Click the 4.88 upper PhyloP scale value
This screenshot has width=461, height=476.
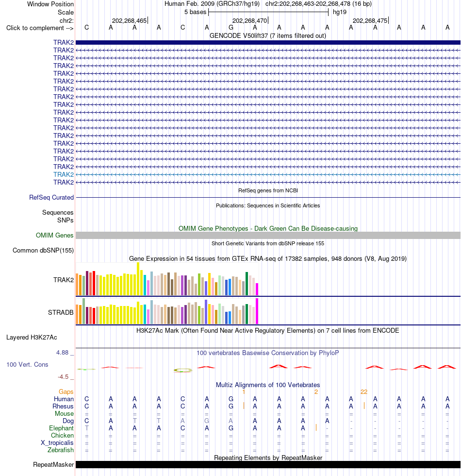click(x=62, y=353)
